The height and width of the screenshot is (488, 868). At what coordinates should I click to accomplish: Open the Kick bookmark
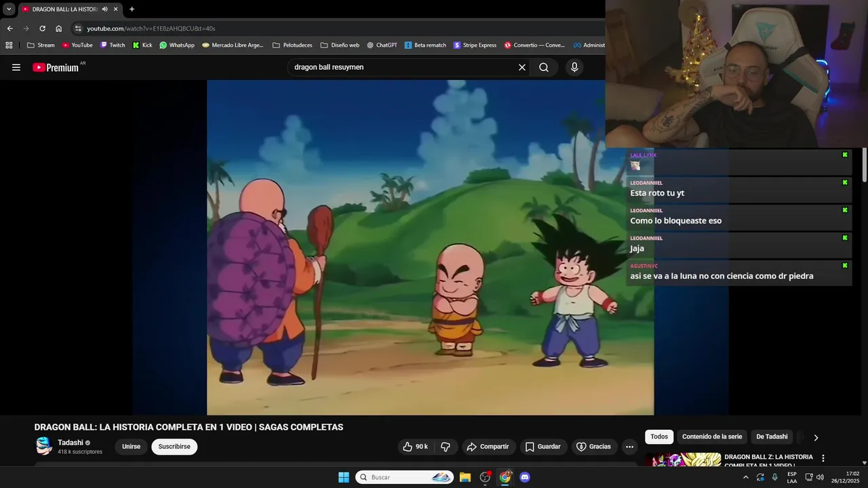click(x=142, y=45)
